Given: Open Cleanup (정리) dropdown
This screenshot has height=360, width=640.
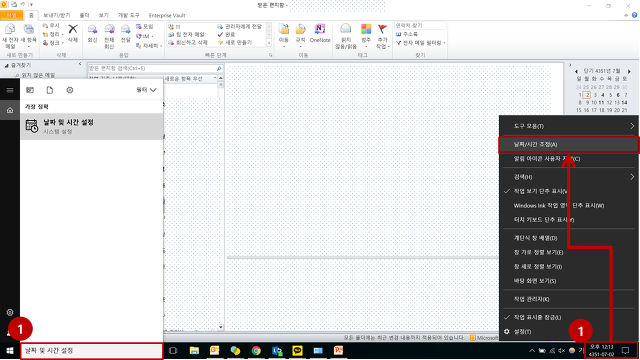Looking at the screenshot, I should pos(53,34).
